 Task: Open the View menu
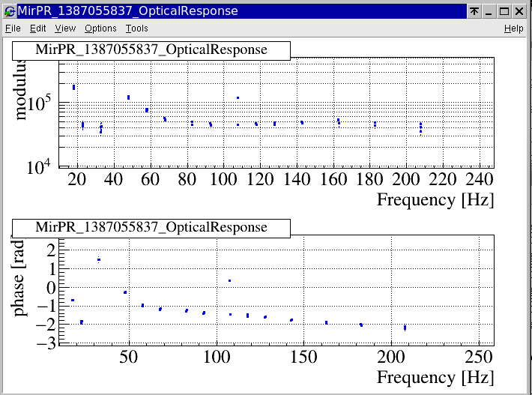(x=65, y=28)
